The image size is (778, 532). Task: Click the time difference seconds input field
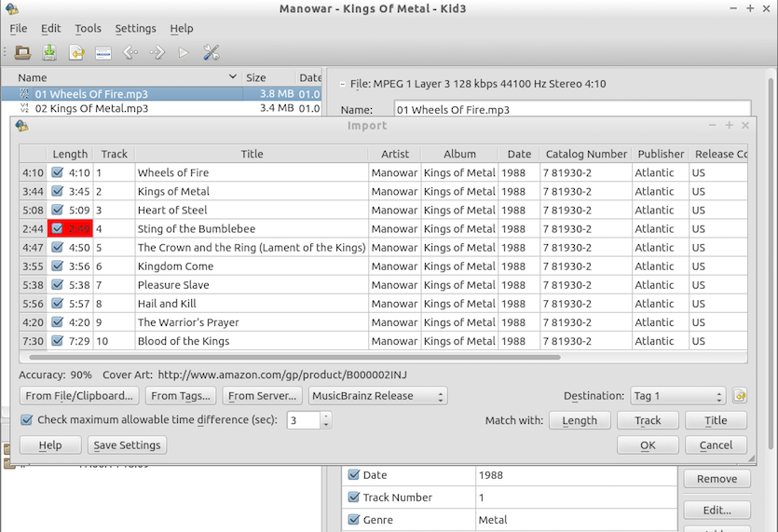[304, 420]
